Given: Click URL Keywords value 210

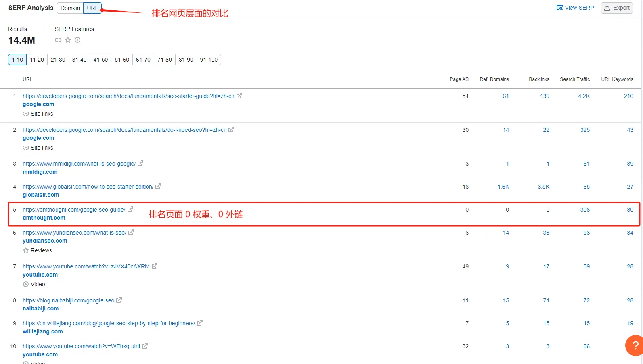Looking at the screenshot, I should (x=628, y=96).
